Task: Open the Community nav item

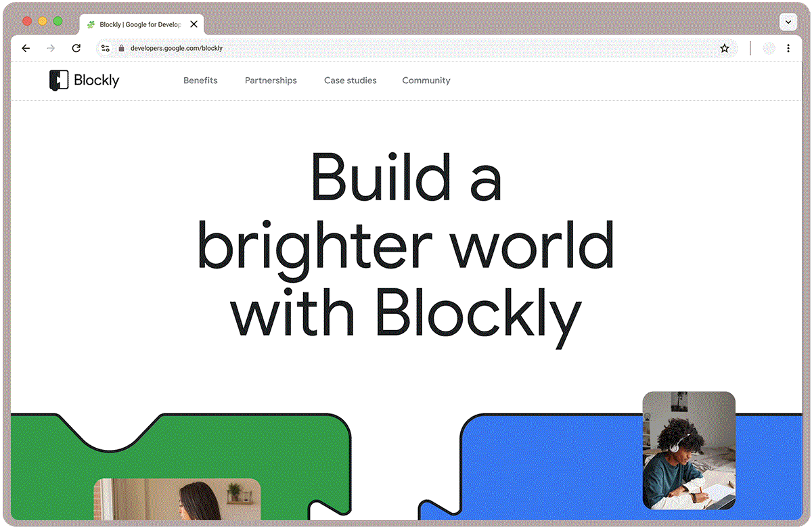Action: pyautogui.click(x=426, y=80)
